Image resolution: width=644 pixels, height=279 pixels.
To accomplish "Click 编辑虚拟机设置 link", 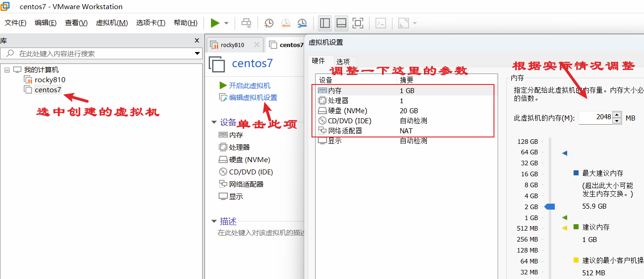I will coord(253,97).
